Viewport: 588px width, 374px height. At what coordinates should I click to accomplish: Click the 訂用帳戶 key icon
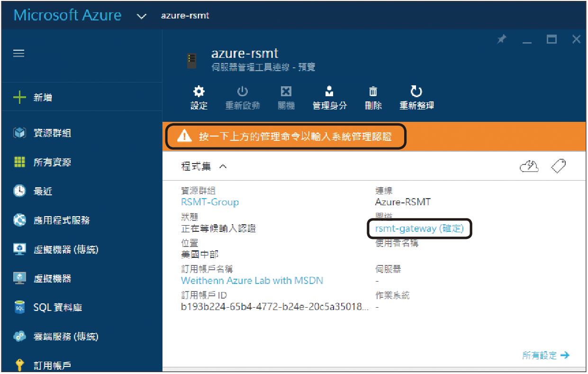pyautogui.click(x=19, y=365)
